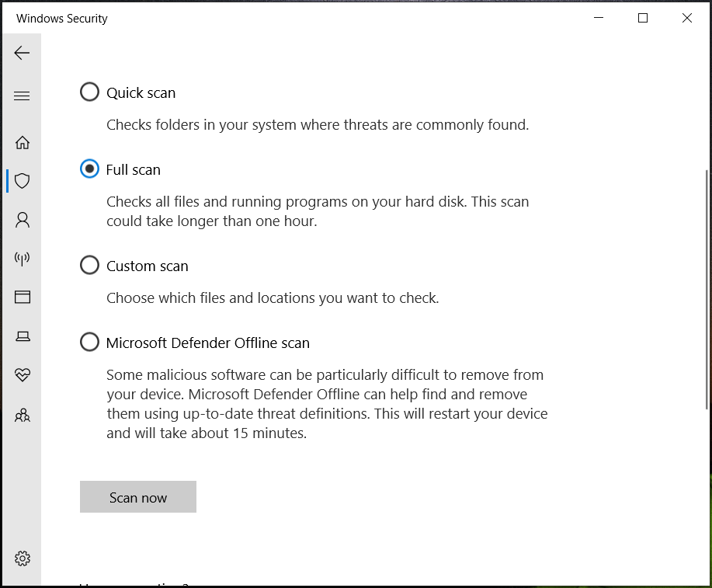Select the Full scan radio button

pos(89,169)
